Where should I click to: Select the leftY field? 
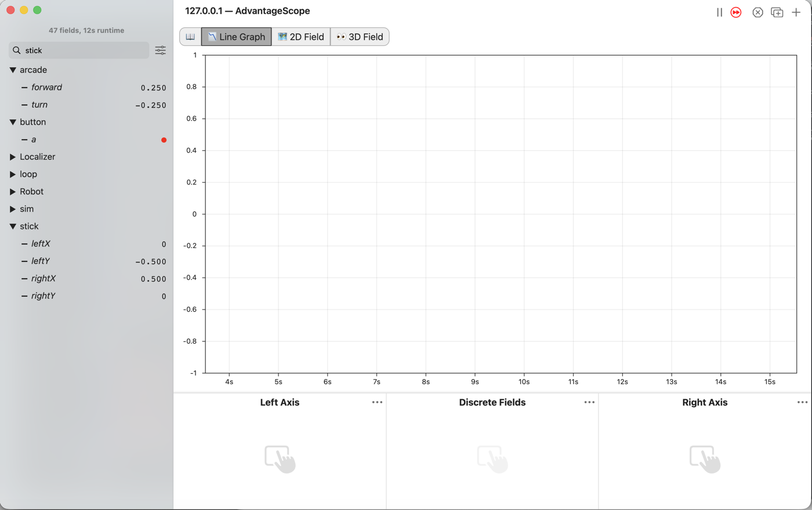[x=41, y=261]
